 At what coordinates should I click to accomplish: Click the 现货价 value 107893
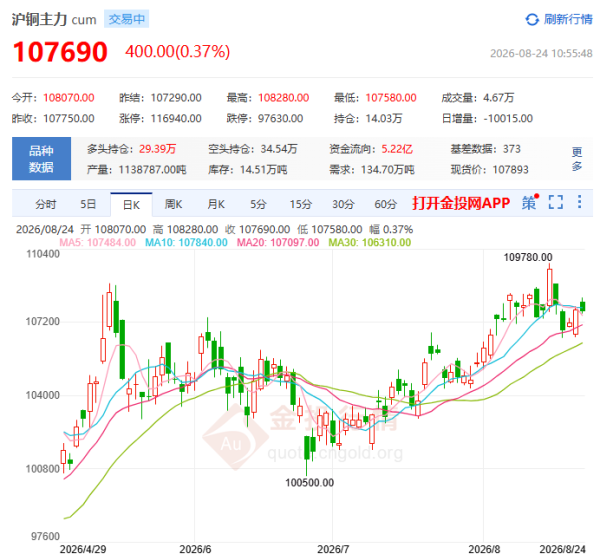(510, 169)
